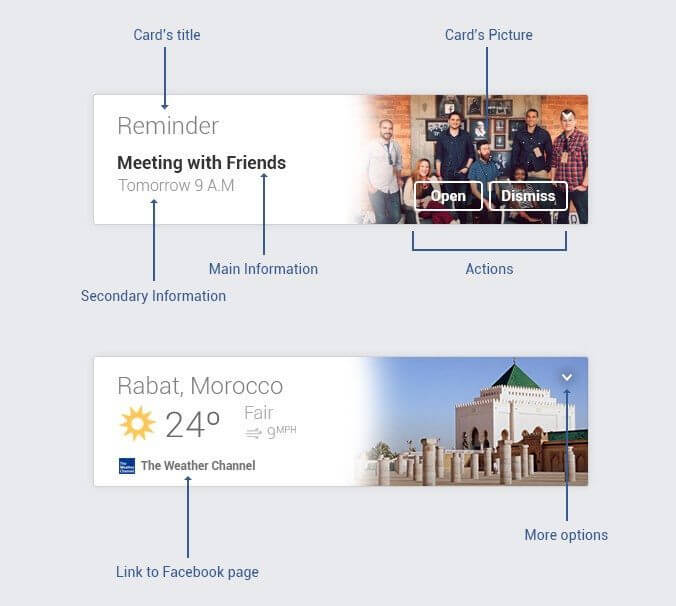Click the group photo on reminder card
This screenshot has width=676, height=606.
point(472,142)
